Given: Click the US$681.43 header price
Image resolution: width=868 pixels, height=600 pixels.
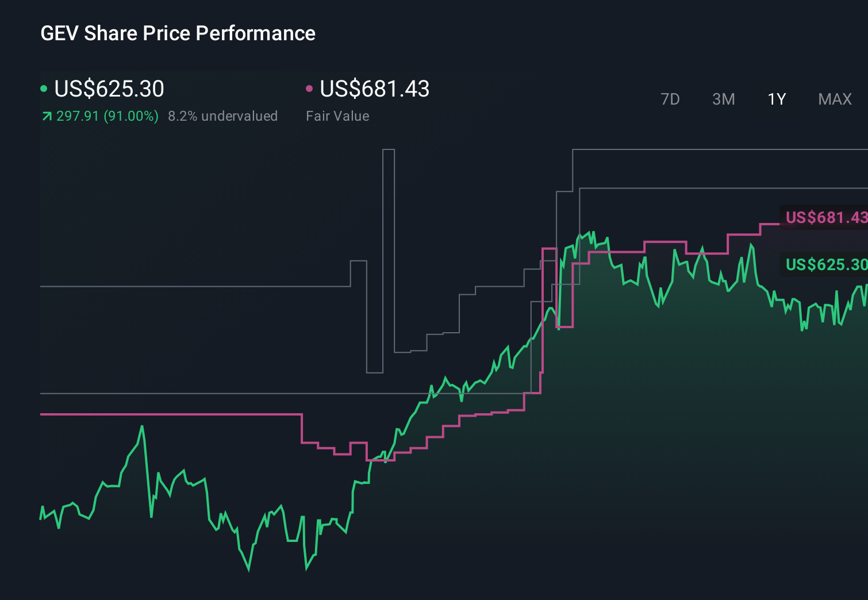Looking at the screenshot, I should click(x=374, y=89).
